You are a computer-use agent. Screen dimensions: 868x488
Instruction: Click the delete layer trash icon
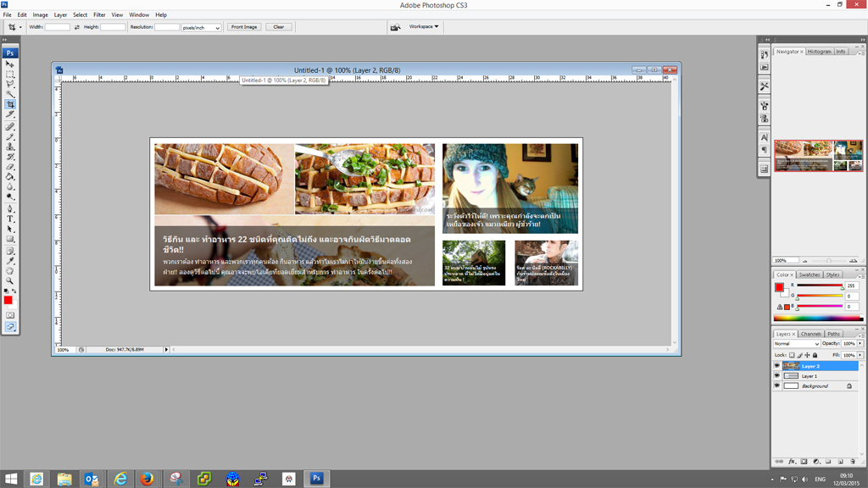[853, 462]
